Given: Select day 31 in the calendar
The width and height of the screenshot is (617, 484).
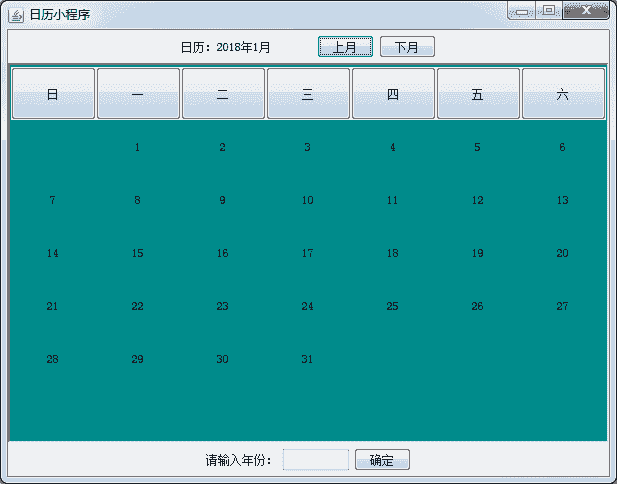Looking at the screenshot, I should pos(307,359).
